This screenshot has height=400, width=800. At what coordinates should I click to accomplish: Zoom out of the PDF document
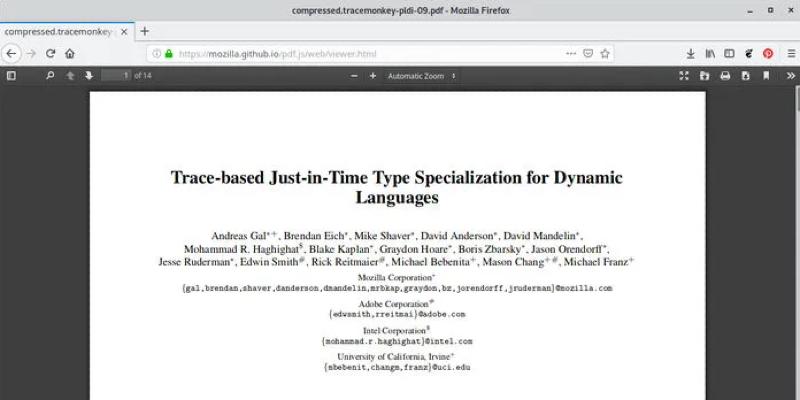coord(352,75)
